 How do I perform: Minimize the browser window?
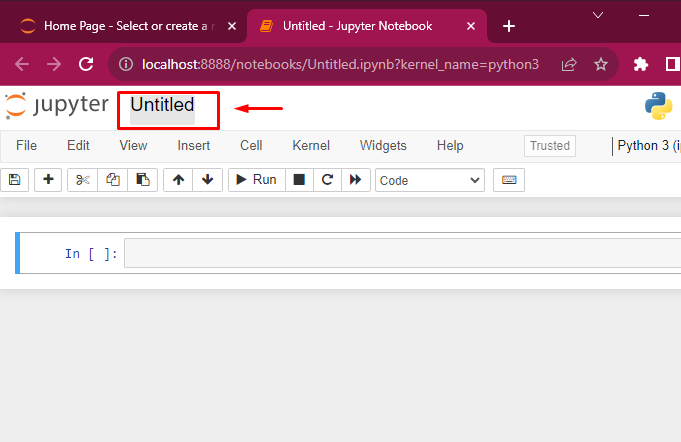coord(644,15)
